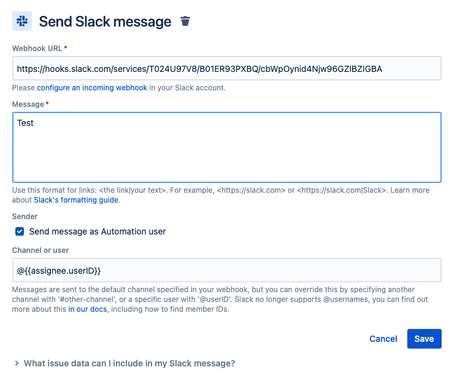
Task: Click the 'Channel or user' label
Action: [40, 250]
